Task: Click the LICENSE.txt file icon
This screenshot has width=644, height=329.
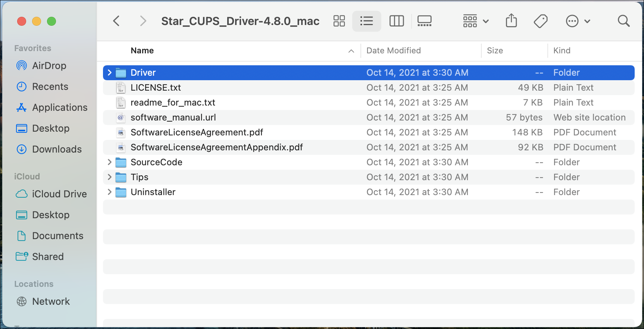Action: [x=121, y=88]
